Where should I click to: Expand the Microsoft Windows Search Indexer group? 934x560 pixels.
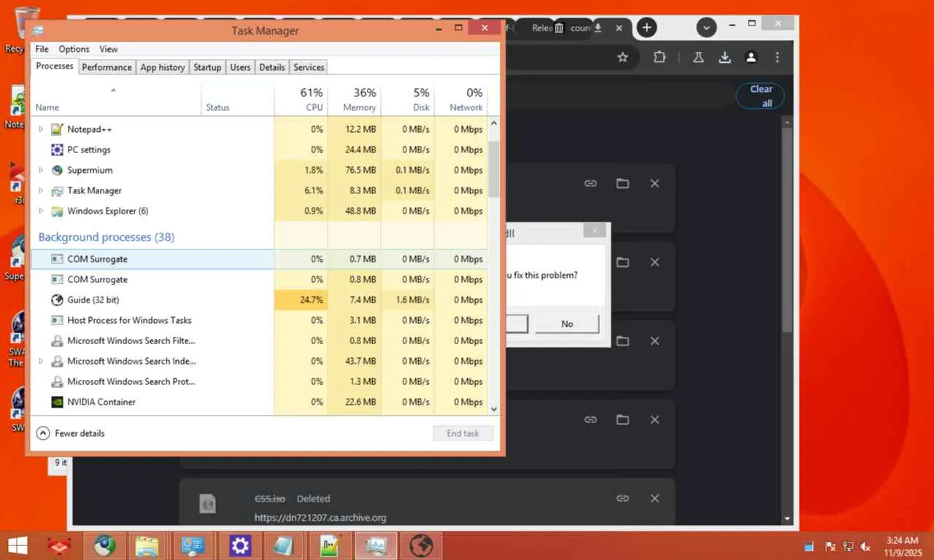tap(41, 361)
